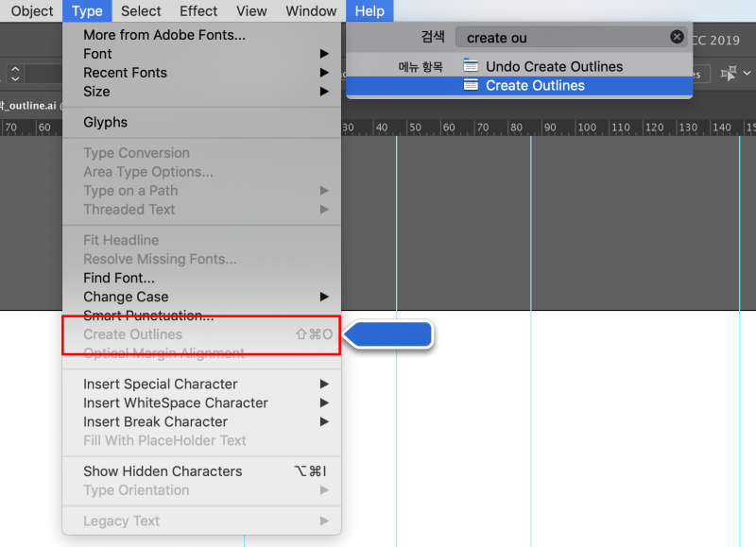Click the icon beside highlighted Create Outlines result

tap(471, 85)
